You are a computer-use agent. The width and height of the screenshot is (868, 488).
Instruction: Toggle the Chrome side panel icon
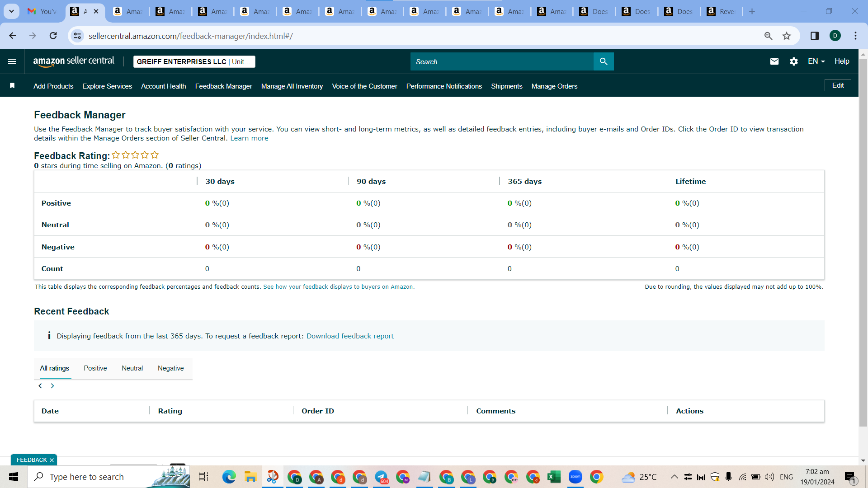[815, 36]
